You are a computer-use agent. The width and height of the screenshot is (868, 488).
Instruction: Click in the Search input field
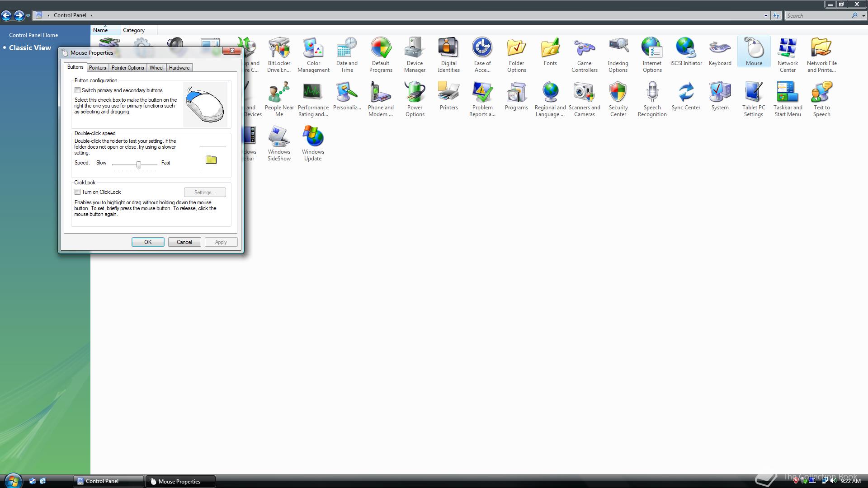point(818,15)
